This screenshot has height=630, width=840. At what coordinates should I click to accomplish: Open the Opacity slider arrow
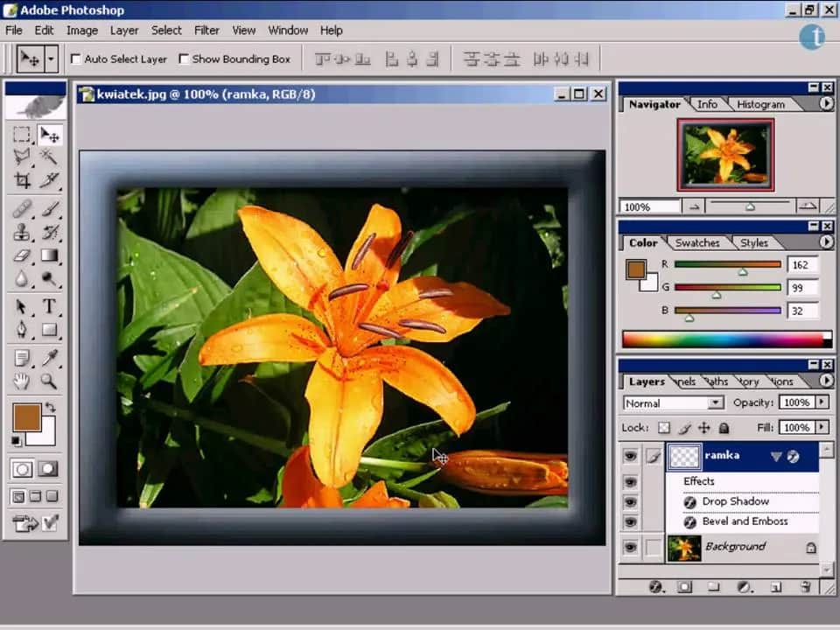point(821,402)
